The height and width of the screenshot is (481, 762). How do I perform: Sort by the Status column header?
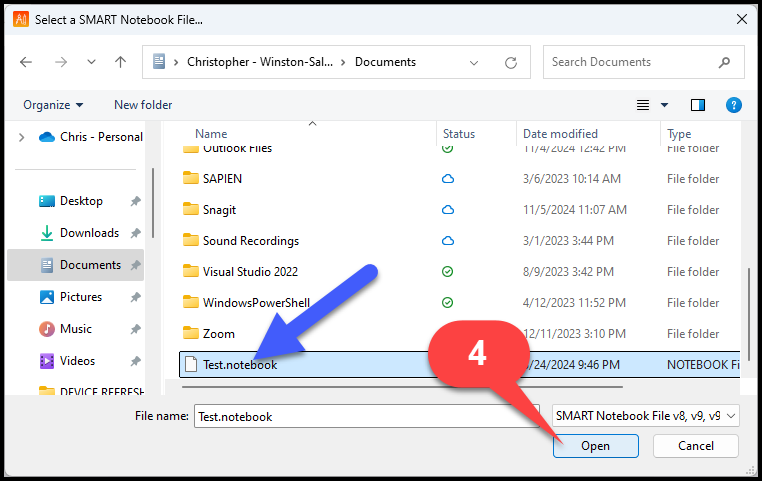(459, 134)
